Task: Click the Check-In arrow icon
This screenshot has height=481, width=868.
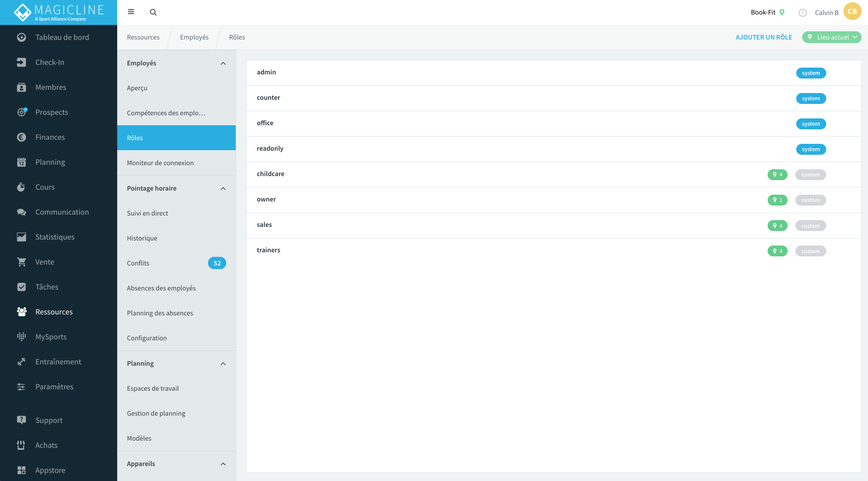Action: [x=21, y=62]
